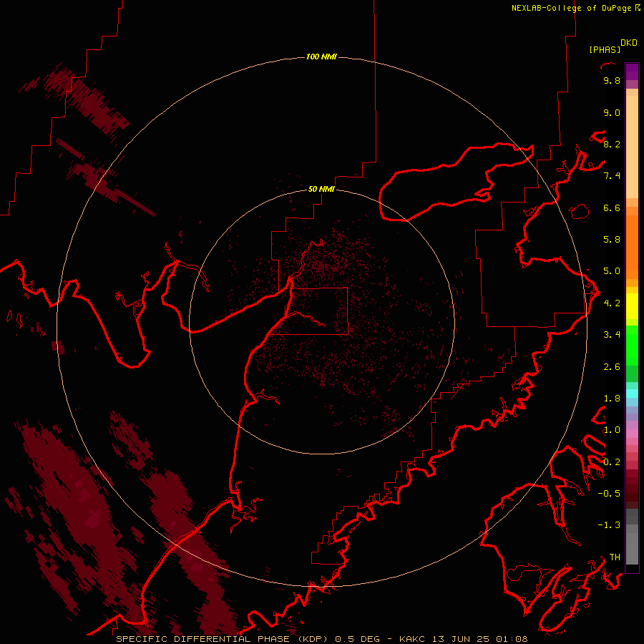Click the NEXLAB-College of DuPage label
The image size is (644, 644).
(571, 8)
